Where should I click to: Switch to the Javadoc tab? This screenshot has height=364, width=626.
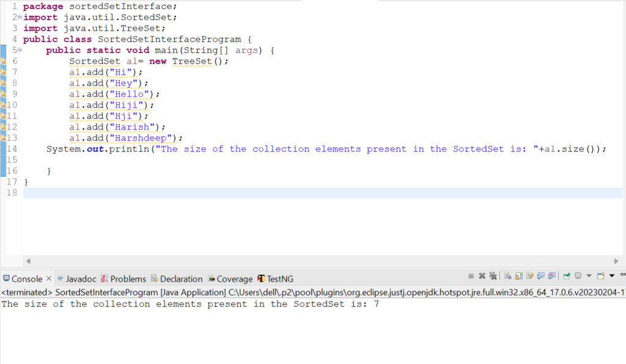(x=77, y=278)
